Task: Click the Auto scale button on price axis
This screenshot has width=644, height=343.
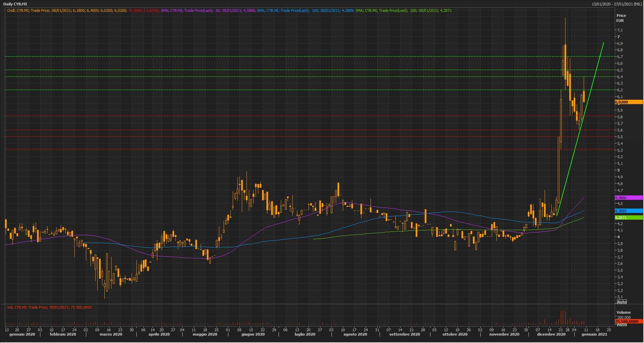Action: click(621, 302)
